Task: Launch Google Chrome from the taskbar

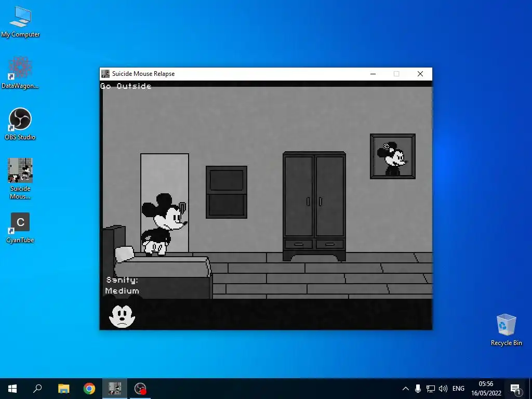Action: point(89,389)
